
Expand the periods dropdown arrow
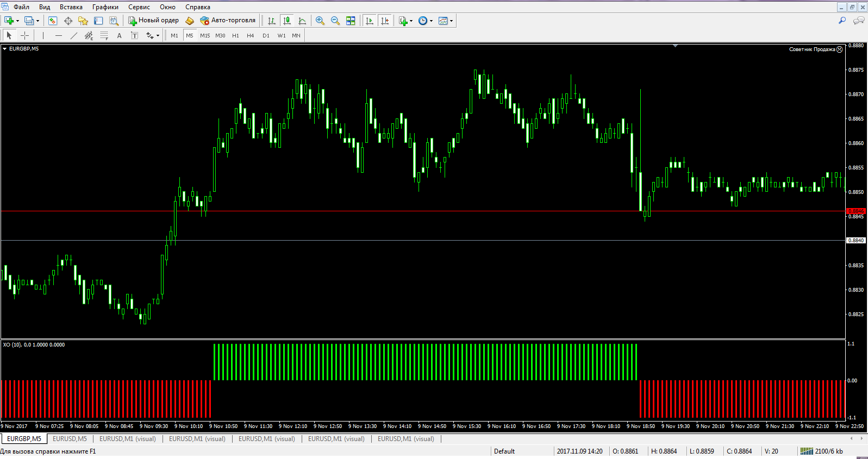[x=431, y=21]
